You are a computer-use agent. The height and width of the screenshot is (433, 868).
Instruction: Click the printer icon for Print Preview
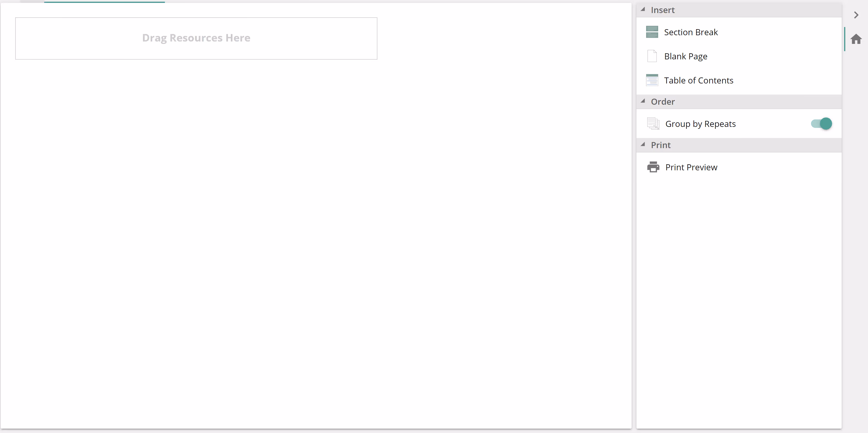point(653,167)
